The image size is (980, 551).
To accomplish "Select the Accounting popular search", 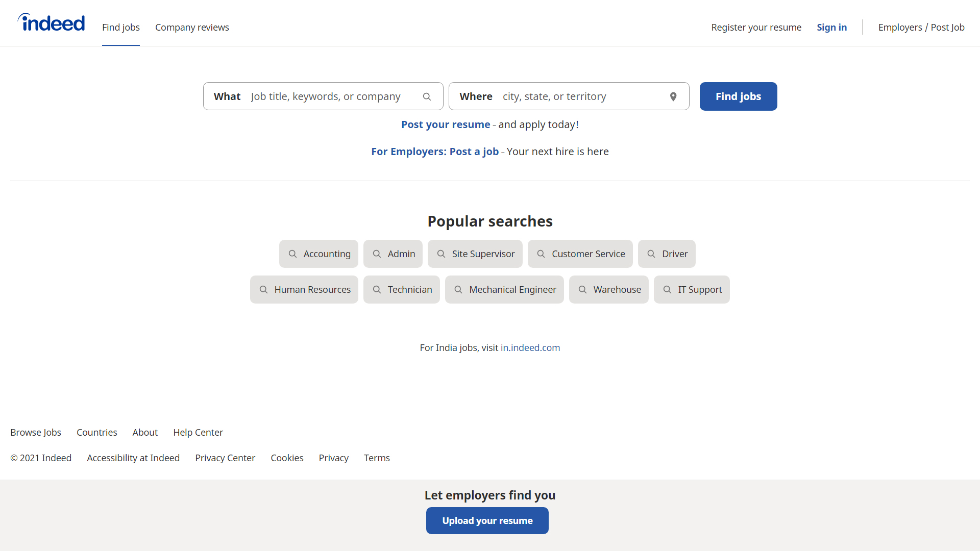I will 318,254.
